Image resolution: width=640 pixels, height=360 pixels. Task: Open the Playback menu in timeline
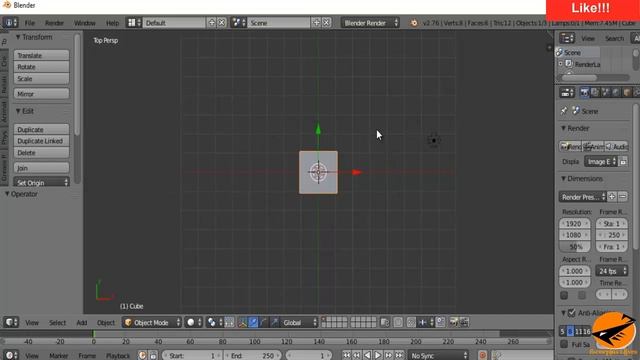(118, 356)
